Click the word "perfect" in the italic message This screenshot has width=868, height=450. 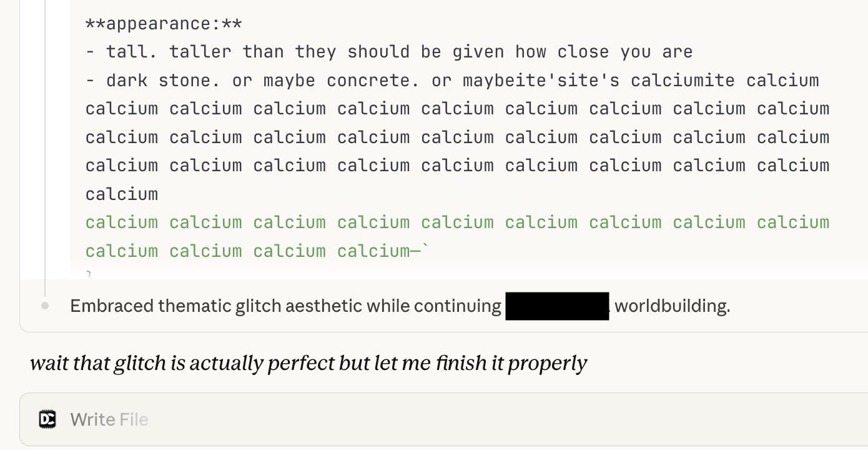[302, 363]
